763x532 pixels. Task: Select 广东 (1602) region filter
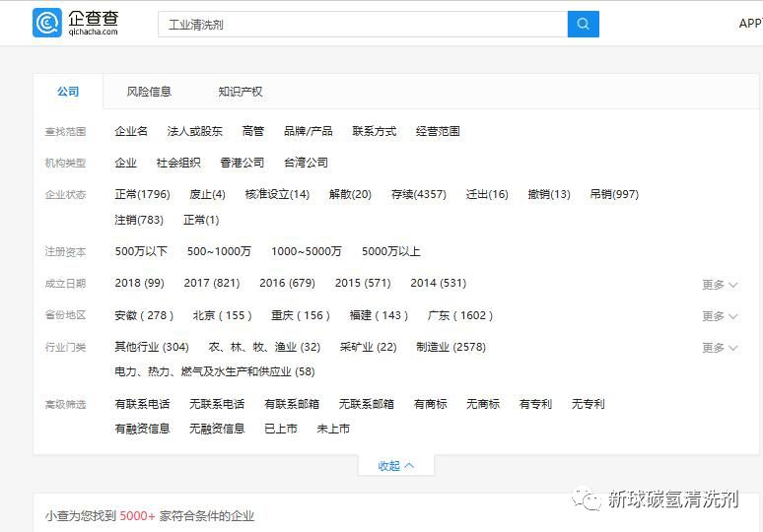[459, 315]
